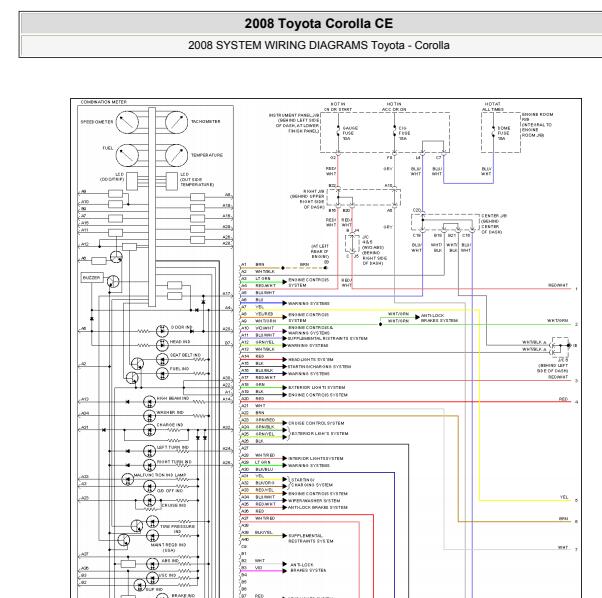Viewport: 602px width, 598px height.
Task: Click the HEAD IND lamp symbol
Action: [x=162, y=345]
